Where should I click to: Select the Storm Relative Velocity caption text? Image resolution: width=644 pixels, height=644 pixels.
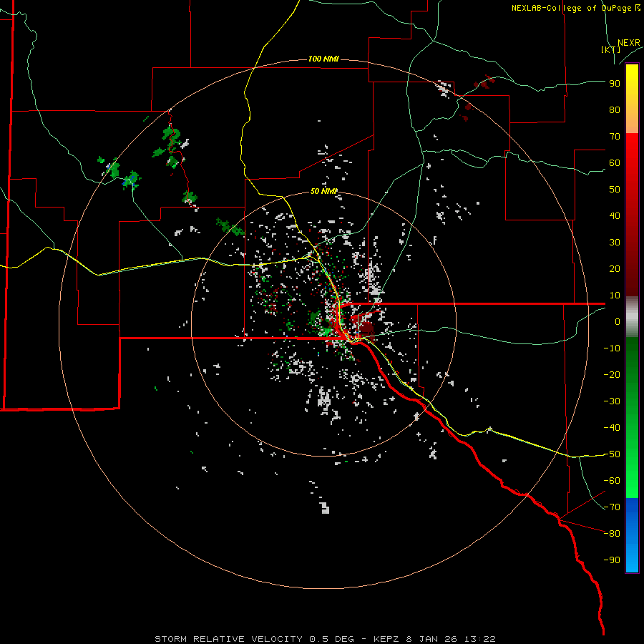tap(325, 639)
